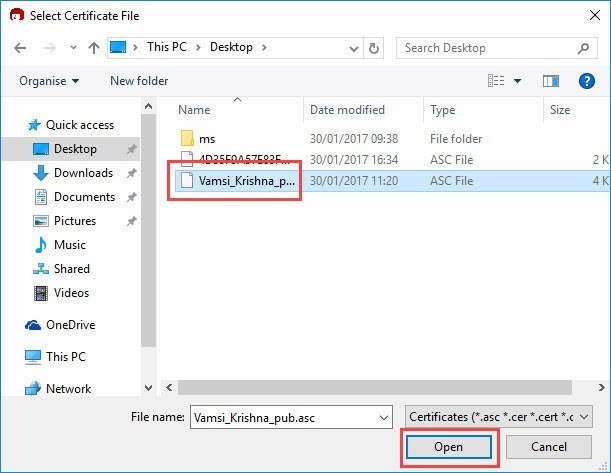This screenshot has height=473, width=611.
Task: Open the help button
Action: pos(586,81)
